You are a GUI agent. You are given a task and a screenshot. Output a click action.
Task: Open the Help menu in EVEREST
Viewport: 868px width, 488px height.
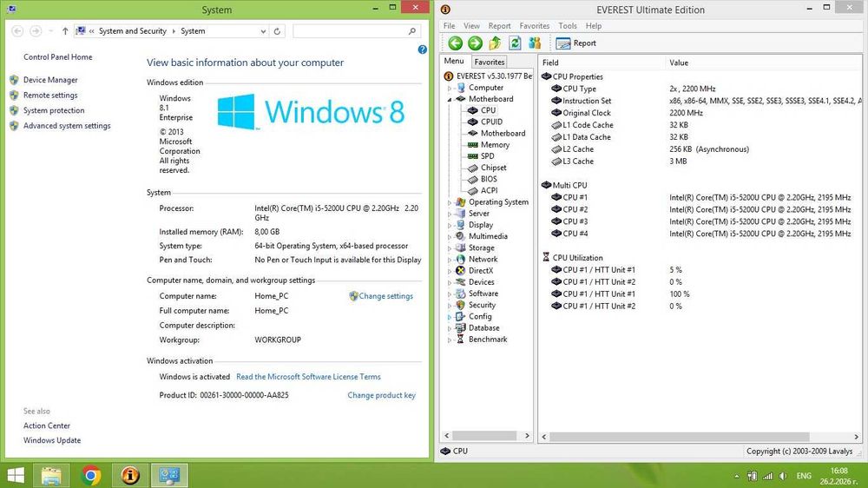click(594, 25)
